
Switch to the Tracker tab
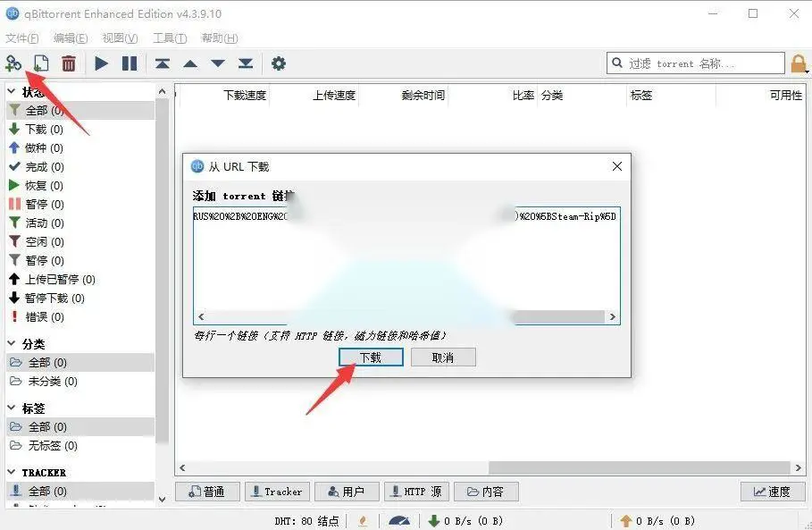[277, 492]
